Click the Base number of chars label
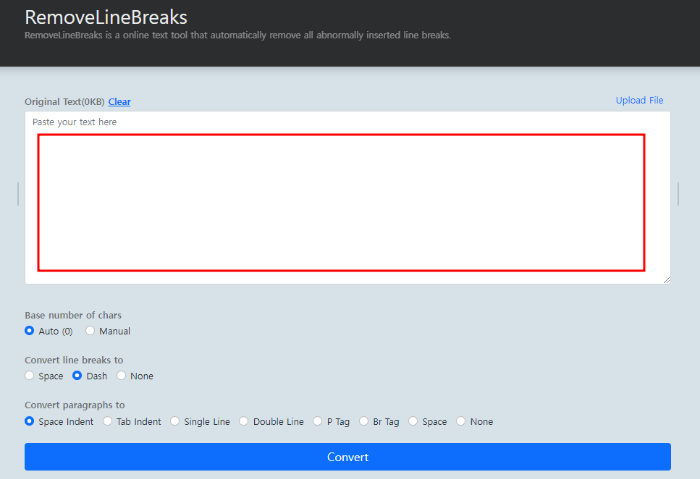 (x=73, y=315)
